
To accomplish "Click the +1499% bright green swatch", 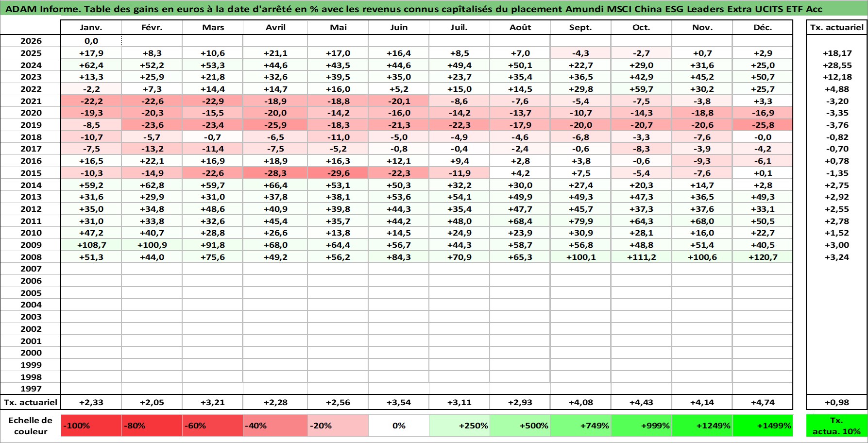I will tap(763, 426).
